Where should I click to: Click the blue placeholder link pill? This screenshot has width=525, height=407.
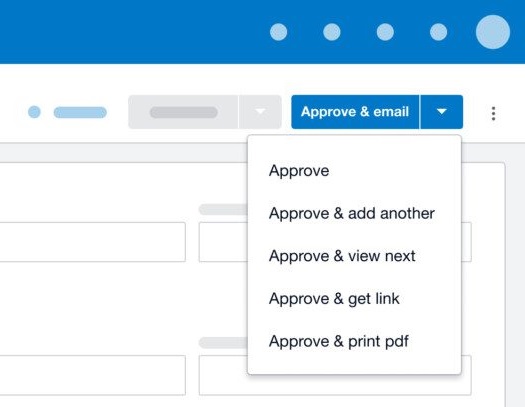pyautogui.click(x=80, y=112)
